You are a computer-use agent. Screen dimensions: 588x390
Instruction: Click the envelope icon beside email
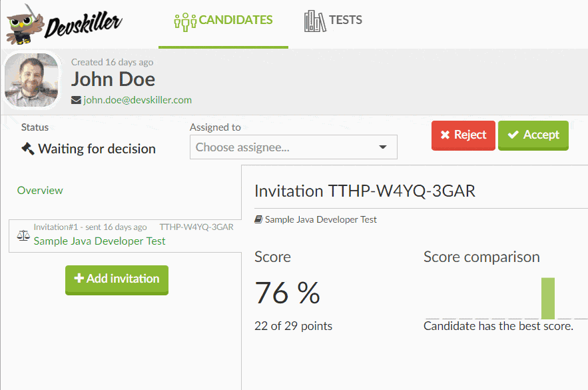pyautogui.click(x=76, y=100)
